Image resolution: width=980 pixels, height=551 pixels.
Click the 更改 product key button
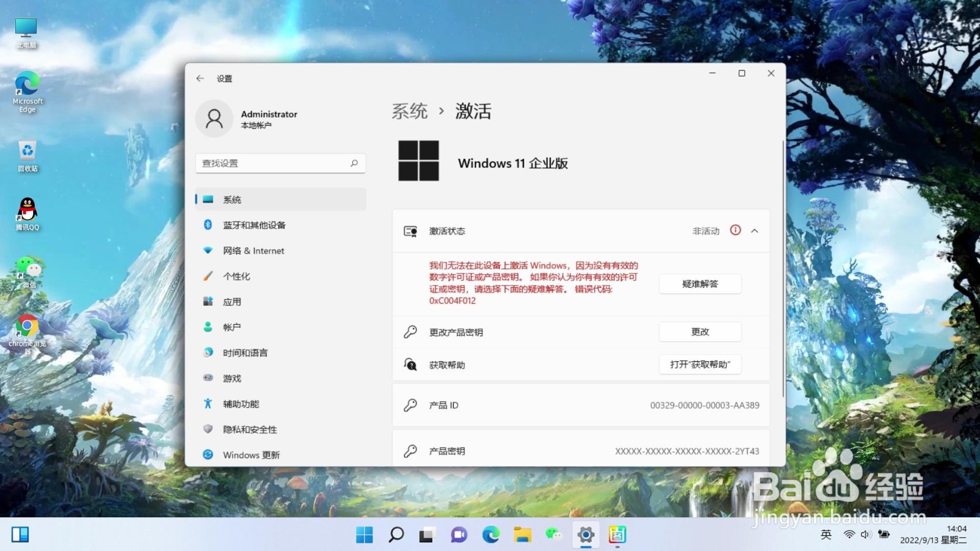tap(700, 332)
